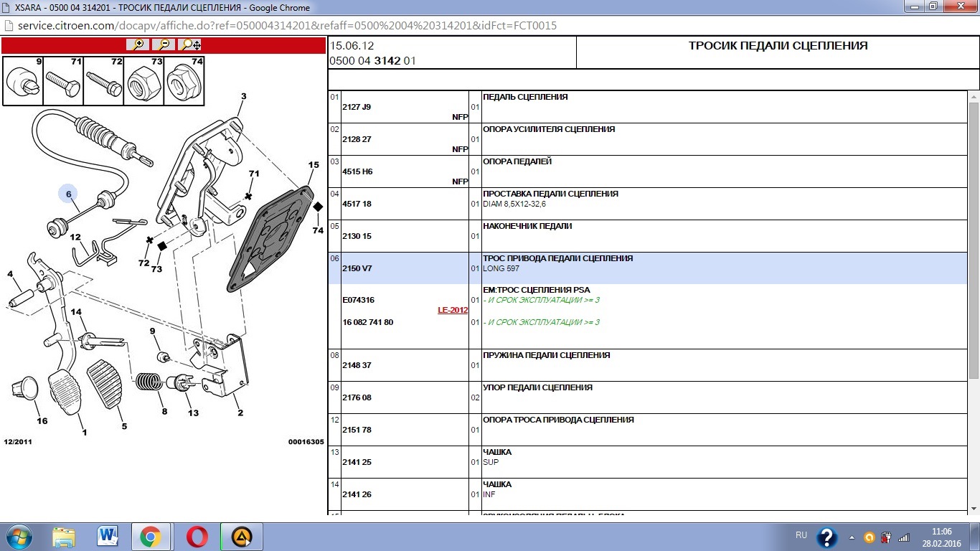Click highlighted callout 6 on the diagram

pos(69,194)
